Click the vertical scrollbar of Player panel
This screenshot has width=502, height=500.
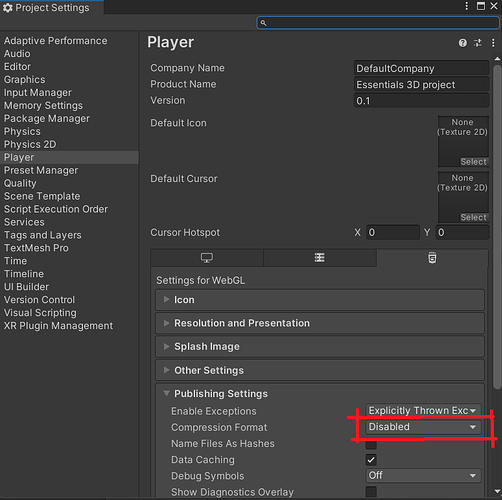tap(497, 227)
